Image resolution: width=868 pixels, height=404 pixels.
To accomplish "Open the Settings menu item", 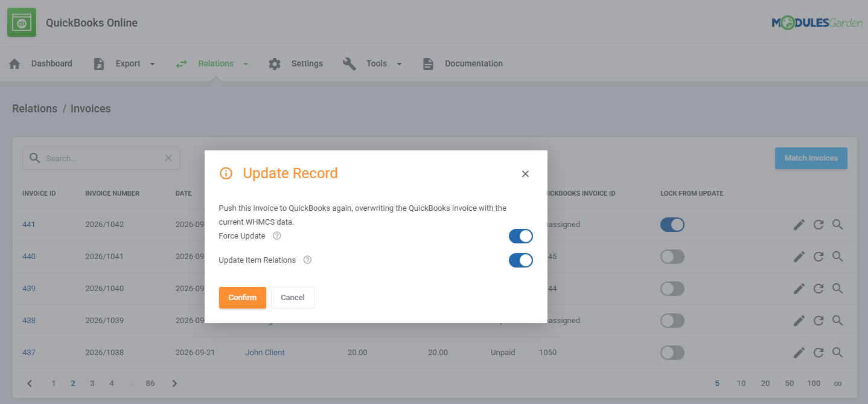I will [307, 63].
